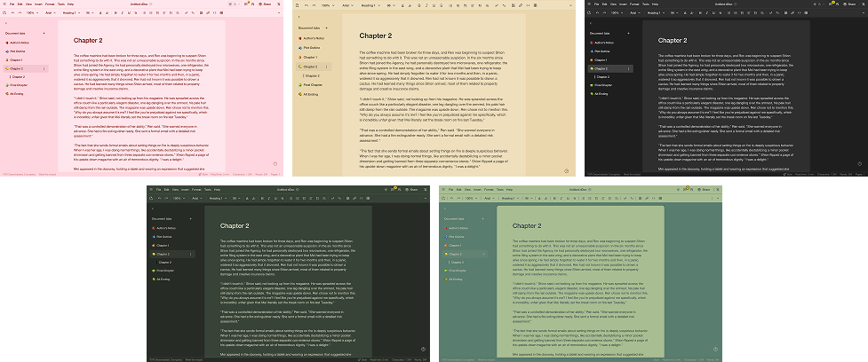The width and height of the screenshot is (868, 362).
Task: Add a document tab in beige window
Action: tap(327, 28)
